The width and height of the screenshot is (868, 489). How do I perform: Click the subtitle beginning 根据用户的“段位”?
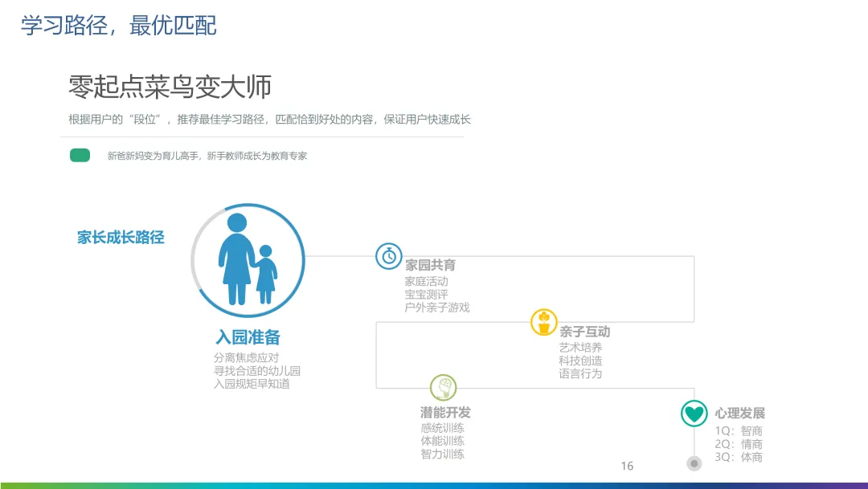coord(269,120)
